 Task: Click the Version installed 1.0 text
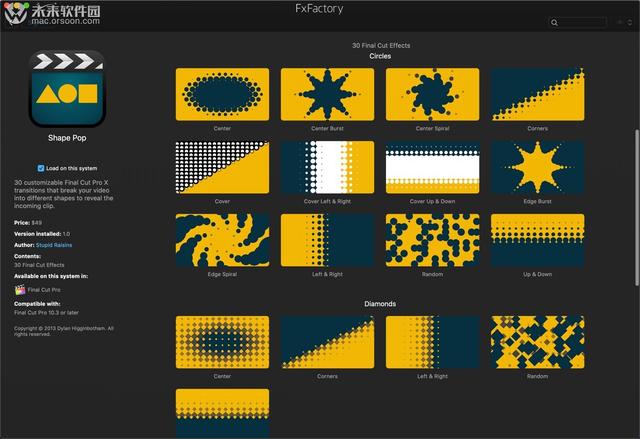pyautogui.click(x=42, y=234)
